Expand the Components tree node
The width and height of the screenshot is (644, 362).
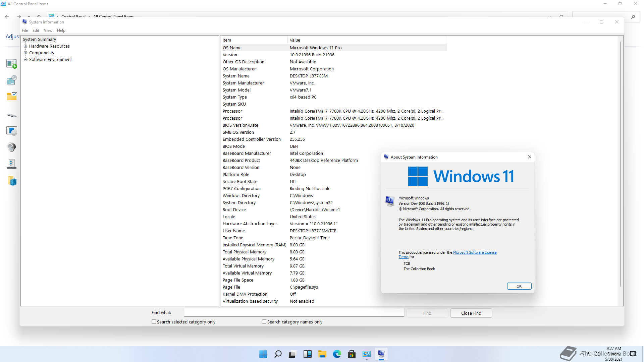pos(25,53)
